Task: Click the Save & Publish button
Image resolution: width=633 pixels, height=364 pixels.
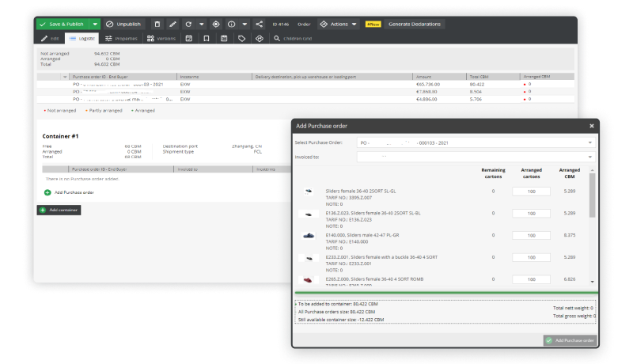Action: coord(63,25)
